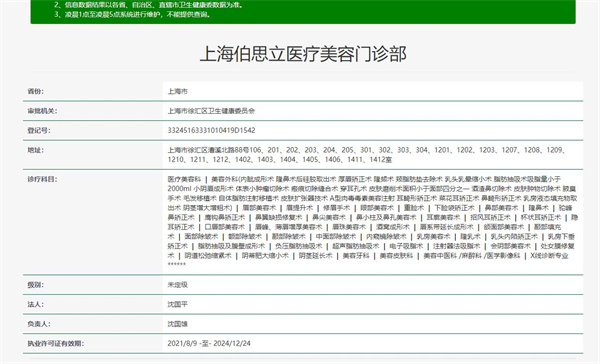This screenshot has height=364, width=600.
Task: Click the notice line about 卫生健康委数据为准
Action: [x=148, y=5]
